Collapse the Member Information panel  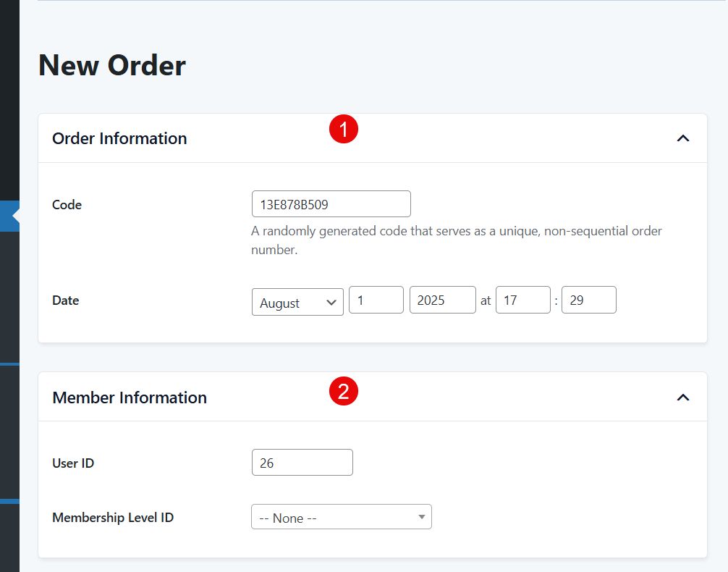(682, 398)
